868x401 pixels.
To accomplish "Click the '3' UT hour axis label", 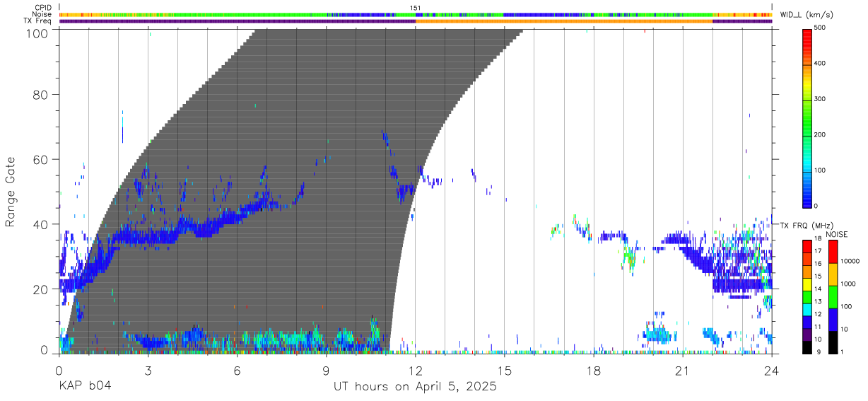I will click(148, 369).
